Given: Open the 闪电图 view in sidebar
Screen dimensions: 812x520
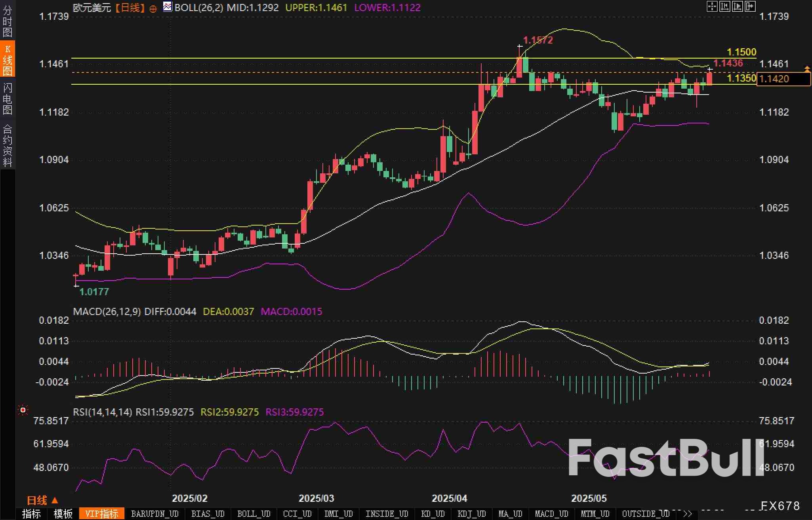Looking at the screenshot, I should [7, 99].
